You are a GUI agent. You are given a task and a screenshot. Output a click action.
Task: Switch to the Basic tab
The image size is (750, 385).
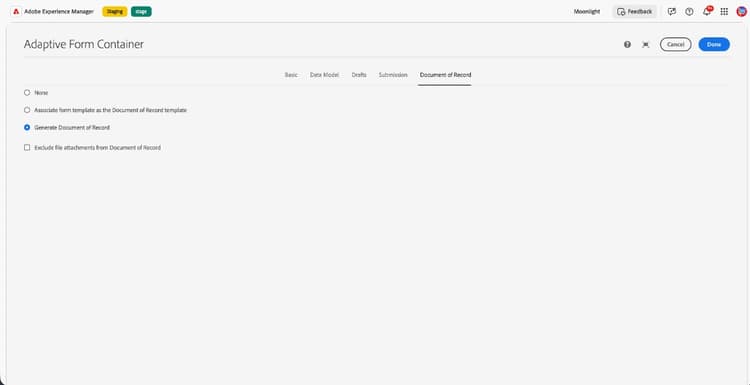[x=291, y=75]
